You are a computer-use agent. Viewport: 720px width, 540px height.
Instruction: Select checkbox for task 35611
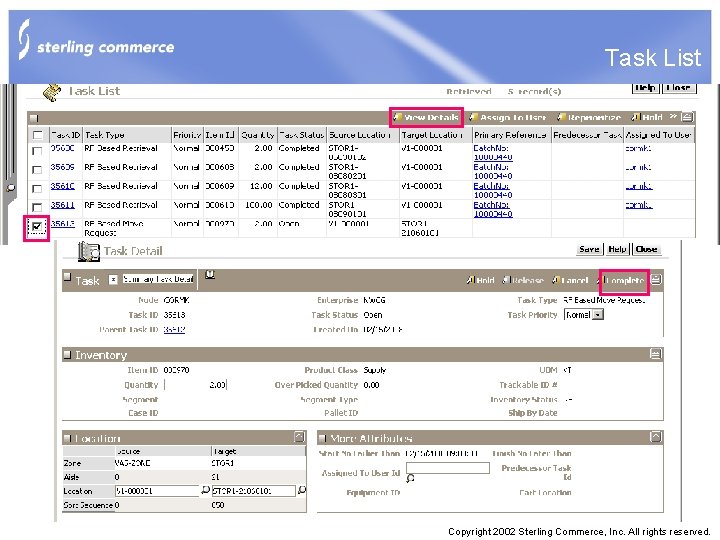coord(38,207)
